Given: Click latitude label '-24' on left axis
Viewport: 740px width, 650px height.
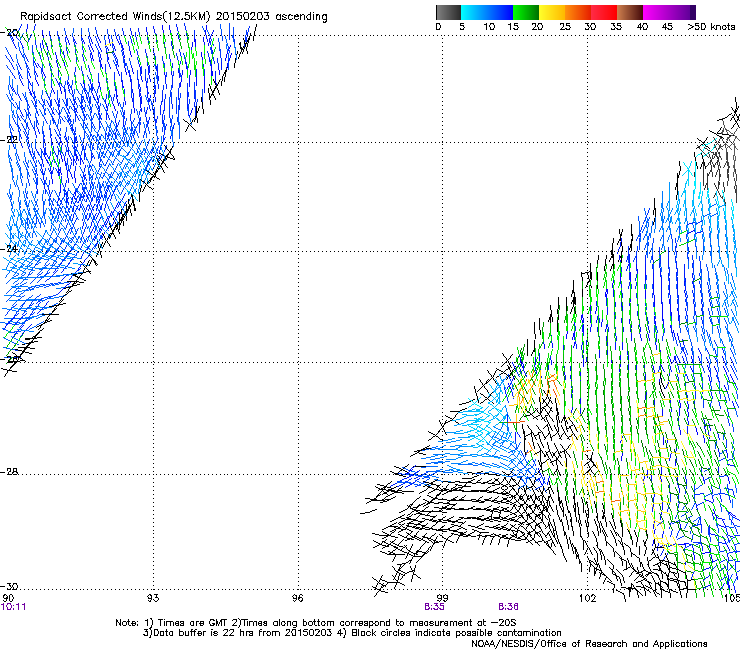Looking at the screenshot, I should [10, 249].
